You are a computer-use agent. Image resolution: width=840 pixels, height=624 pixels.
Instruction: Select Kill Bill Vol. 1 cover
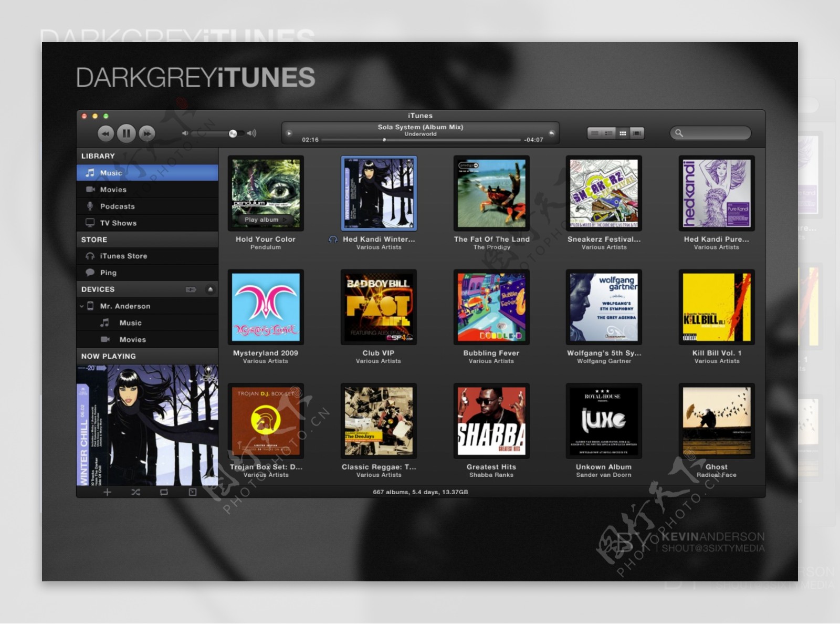[717, 307]
